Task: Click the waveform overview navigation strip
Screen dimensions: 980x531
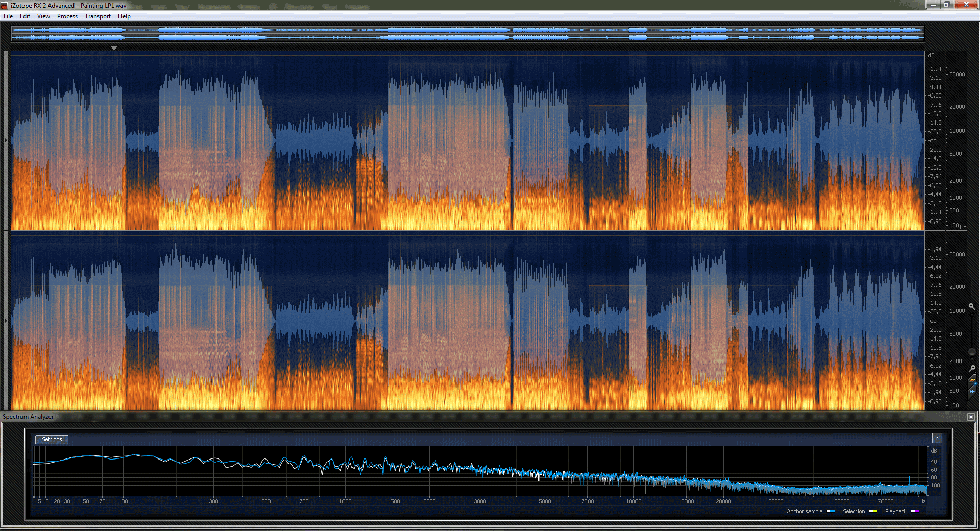Action: (468, 33)
